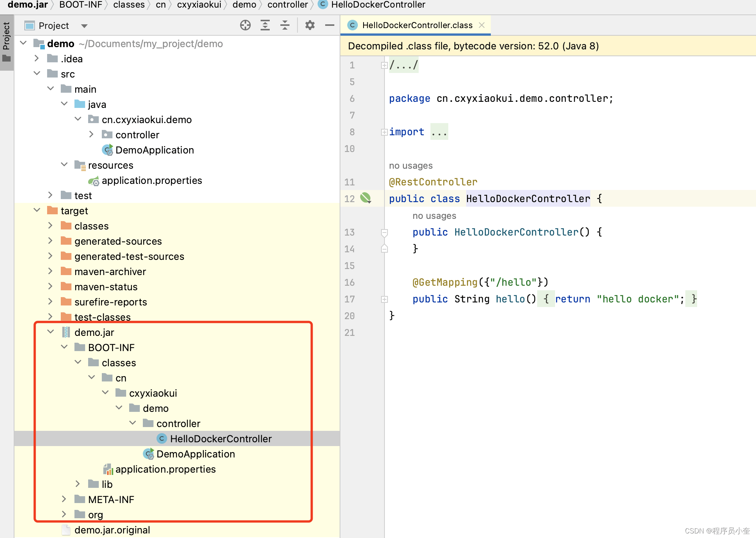Screen dimensions: 756x538
Task: Collapse the target folder
Action: [37, 210]
